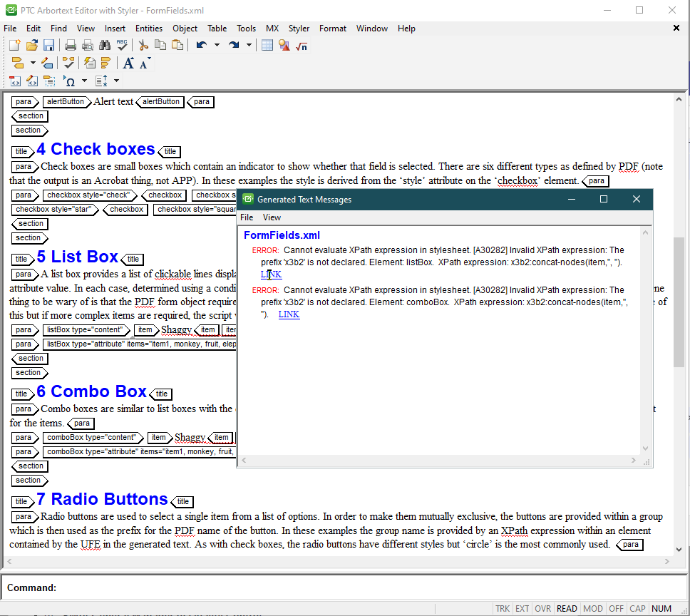This screenshot has height=616, width=690.
Task: Click the increase font size icon
Action: [x=128, y=63]
